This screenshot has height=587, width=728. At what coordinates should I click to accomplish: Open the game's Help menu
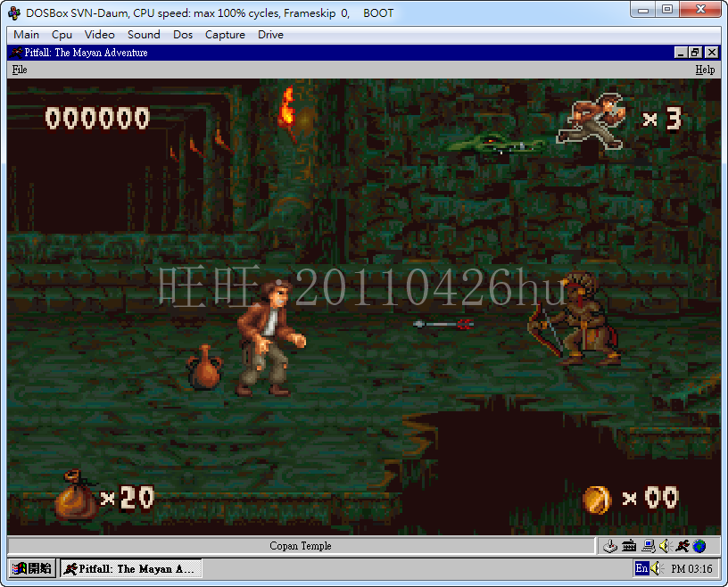tap(705, 70)
